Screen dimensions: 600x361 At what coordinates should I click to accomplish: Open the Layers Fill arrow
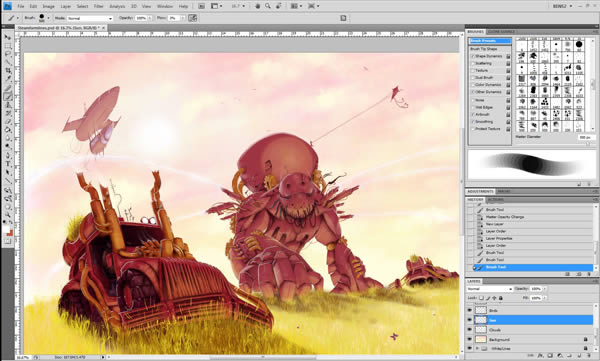545,298
